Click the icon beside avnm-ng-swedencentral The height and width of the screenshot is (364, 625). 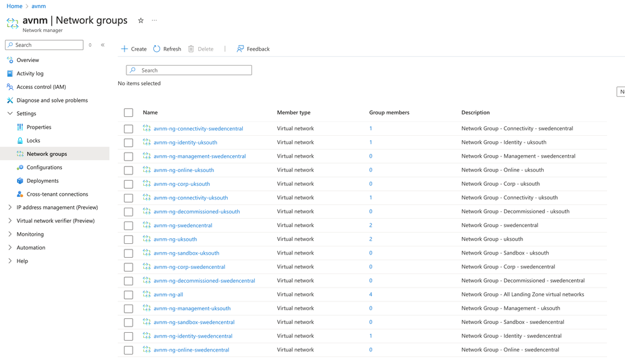146,225
